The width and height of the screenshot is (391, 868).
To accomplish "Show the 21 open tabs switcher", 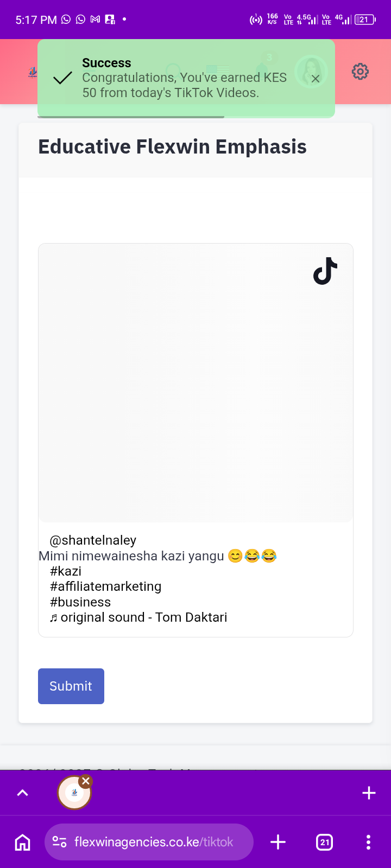I will point(324,842).
